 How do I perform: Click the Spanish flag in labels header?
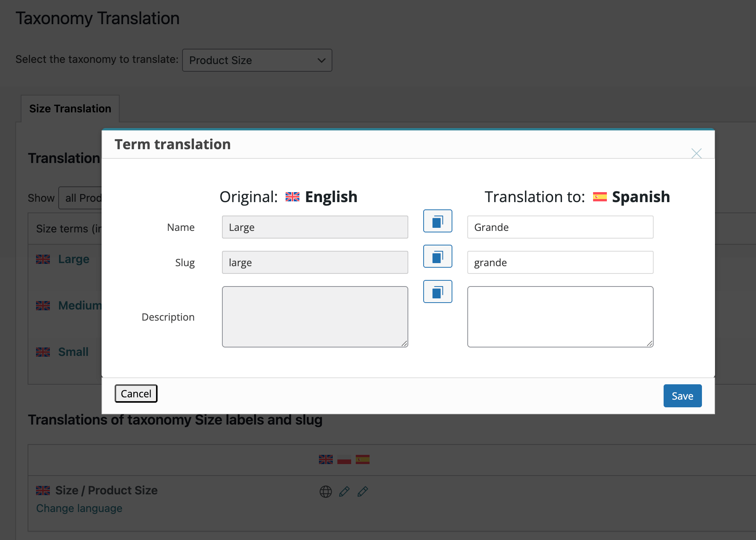[363, 459]
